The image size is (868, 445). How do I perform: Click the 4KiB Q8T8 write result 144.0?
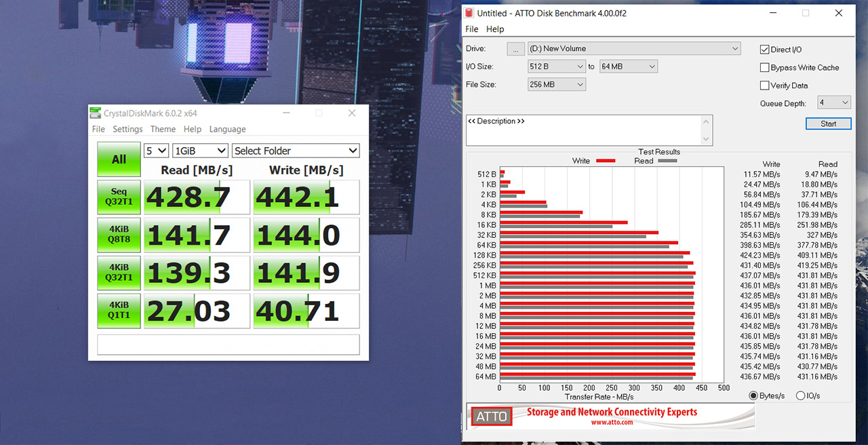point(307,235)
